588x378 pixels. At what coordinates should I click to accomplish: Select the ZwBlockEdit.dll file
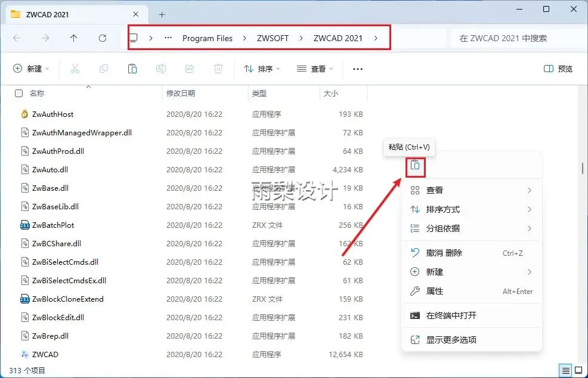pos(58,317)
